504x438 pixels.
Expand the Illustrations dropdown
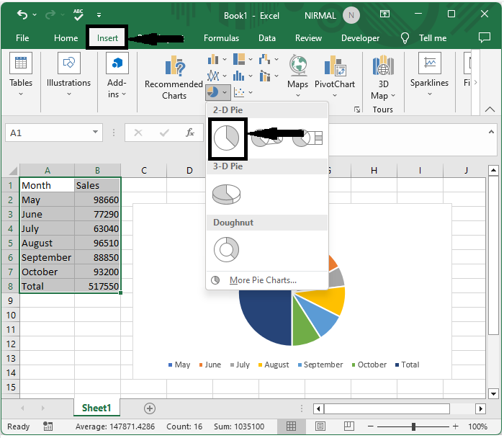[68, 94]
